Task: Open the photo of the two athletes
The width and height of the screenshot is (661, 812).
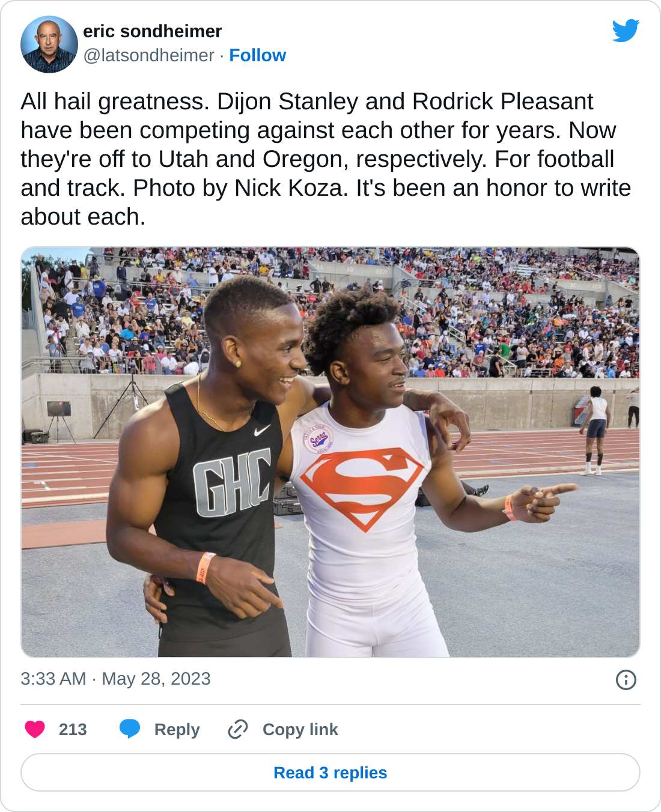Action: click(x=330, y=452)
